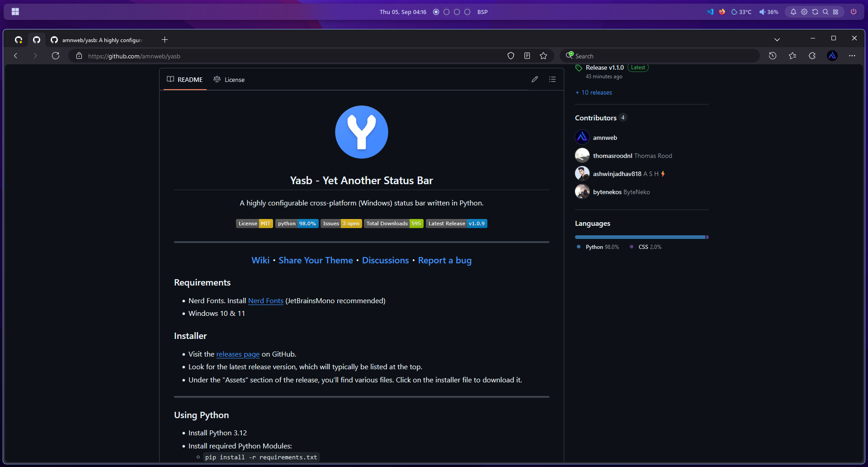Open the widgets grid icon in status bar

(836, 12)
